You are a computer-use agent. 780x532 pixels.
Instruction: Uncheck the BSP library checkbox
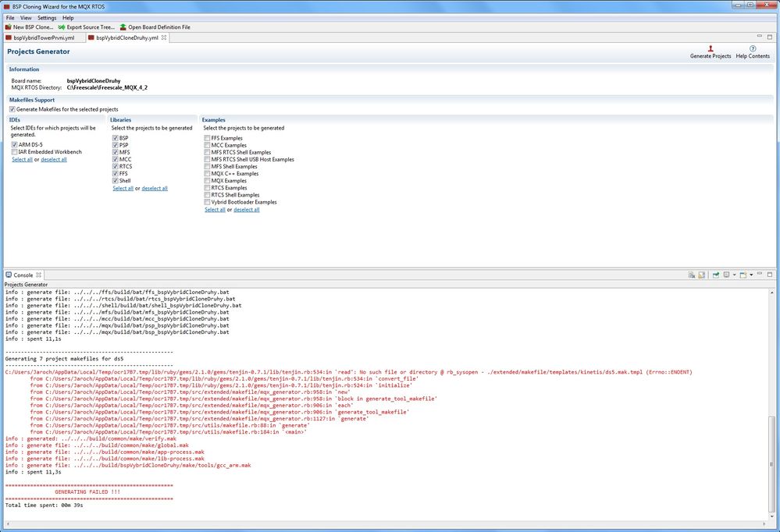point(116,138)
